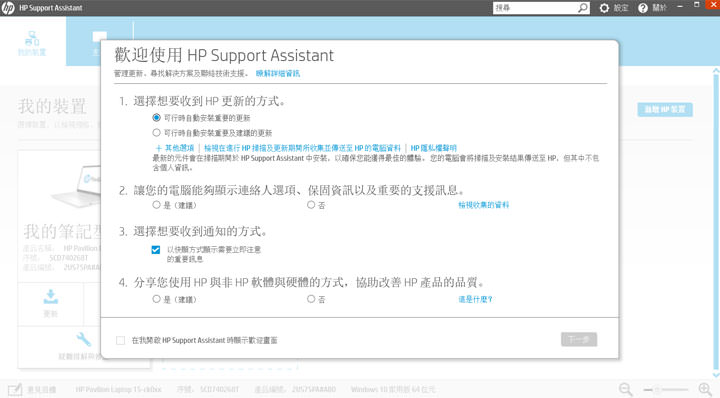Choose 是 (建議) for question 2
This screenshot has width=720, height=398.
click(156, 205)
